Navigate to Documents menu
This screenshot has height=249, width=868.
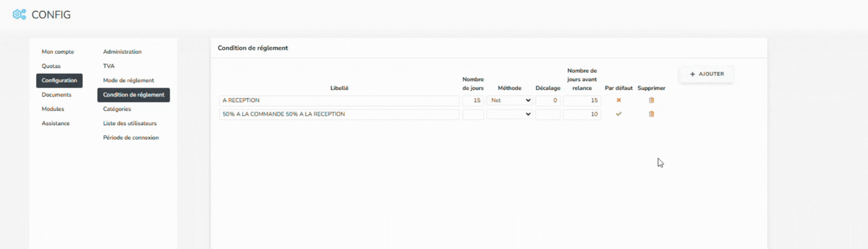click(56, 95)
